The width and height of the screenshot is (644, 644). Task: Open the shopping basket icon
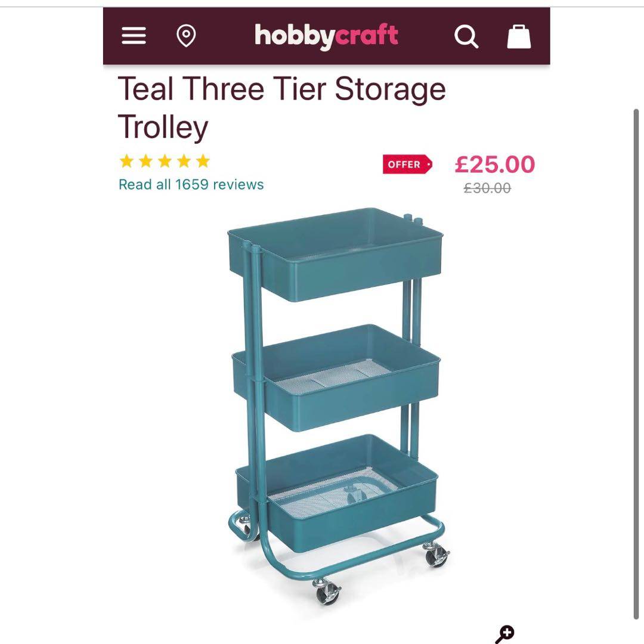point(518,36)
